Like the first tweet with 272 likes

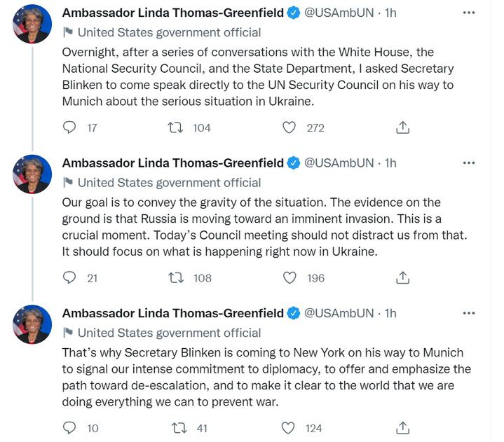click(289, 127)
